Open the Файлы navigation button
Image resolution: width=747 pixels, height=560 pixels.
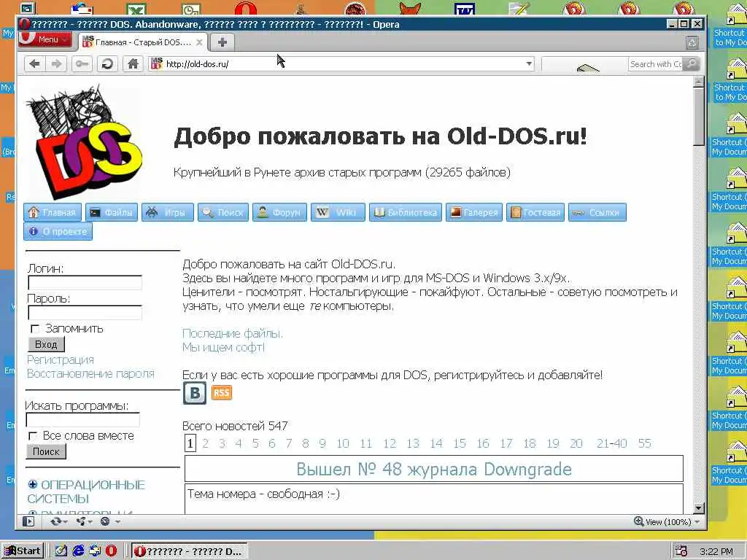(112, 212)
